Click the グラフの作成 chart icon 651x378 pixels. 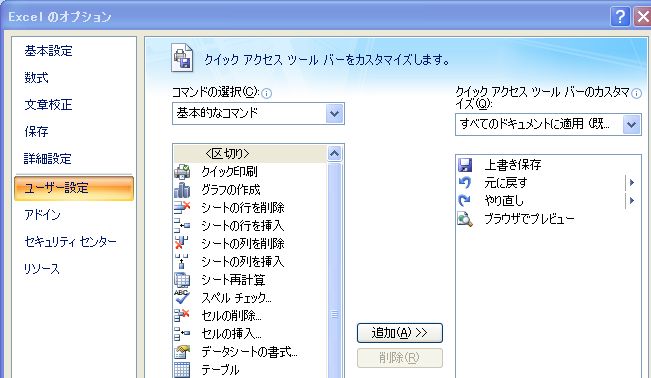coord(182,190)
